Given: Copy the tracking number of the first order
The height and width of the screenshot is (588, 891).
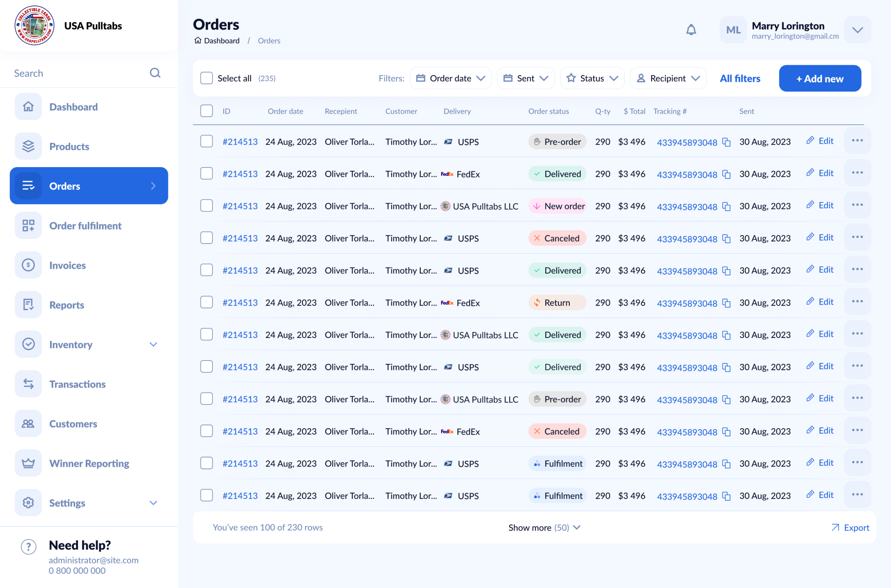Looking at the screenshot, I should (x=727, y=142).
